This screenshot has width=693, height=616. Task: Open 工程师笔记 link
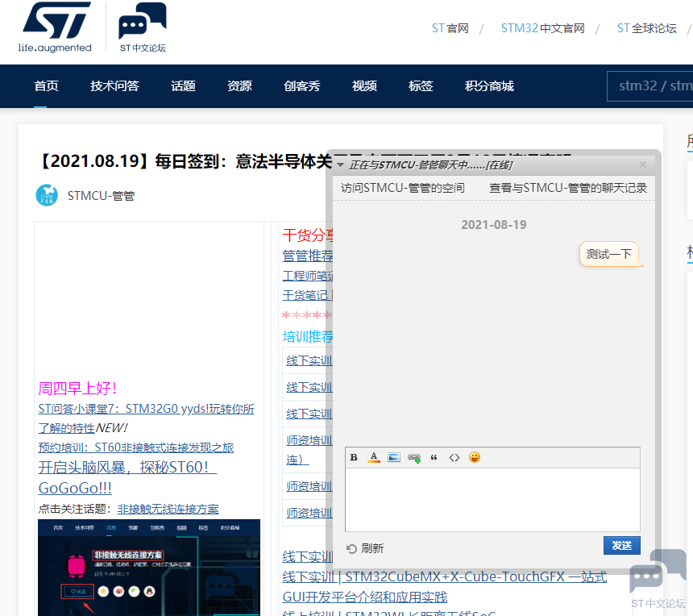[308, 276]
